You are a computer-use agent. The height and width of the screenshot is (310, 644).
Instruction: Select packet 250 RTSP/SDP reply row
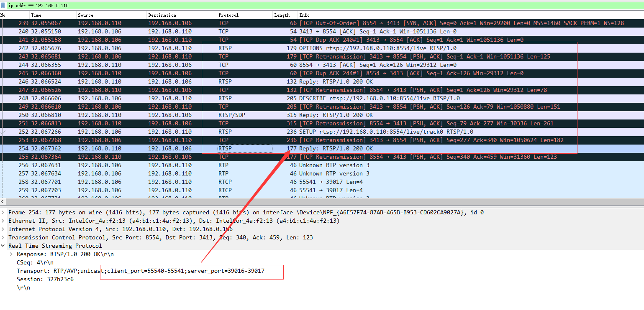point(322,115)
